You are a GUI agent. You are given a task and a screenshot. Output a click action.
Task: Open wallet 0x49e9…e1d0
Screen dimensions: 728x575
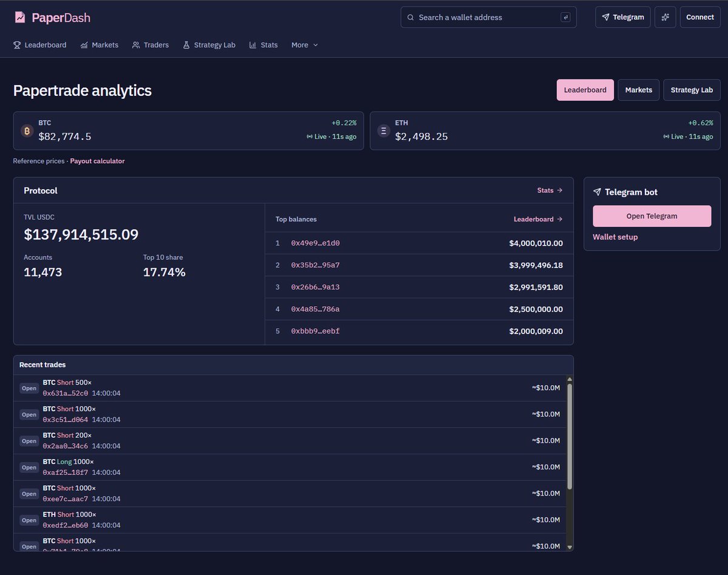(x=315, y=243)
